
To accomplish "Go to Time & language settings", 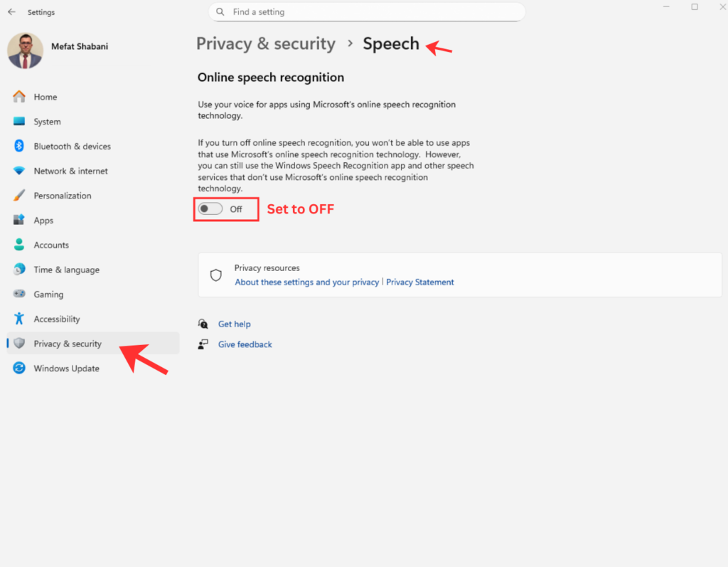I will click(66, 270).
